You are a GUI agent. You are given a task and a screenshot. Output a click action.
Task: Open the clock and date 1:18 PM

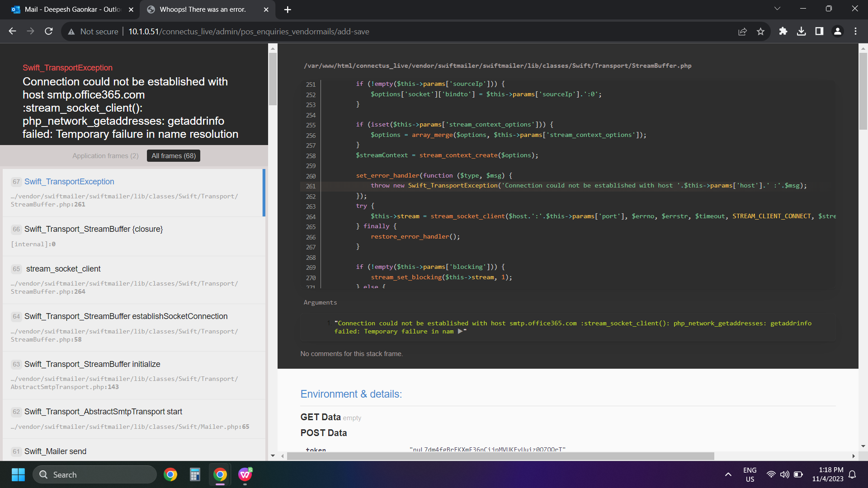(828, 474)
